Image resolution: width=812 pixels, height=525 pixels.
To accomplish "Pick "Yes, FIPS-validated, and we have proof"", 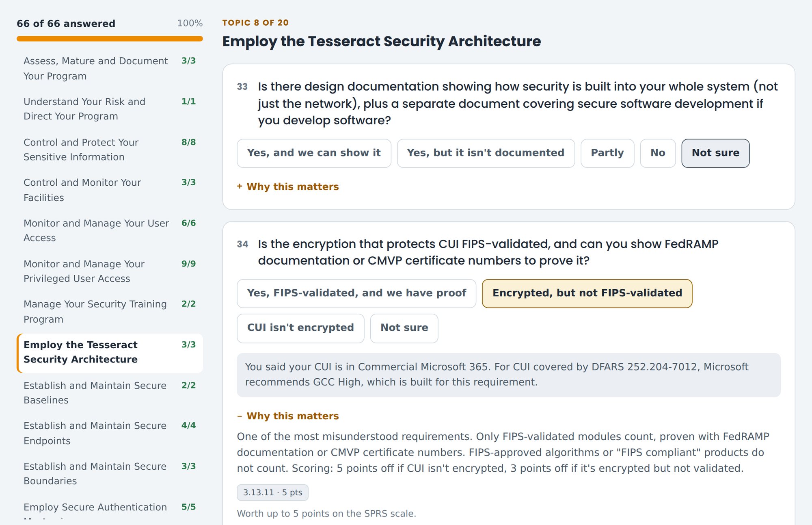I will 356,293.
